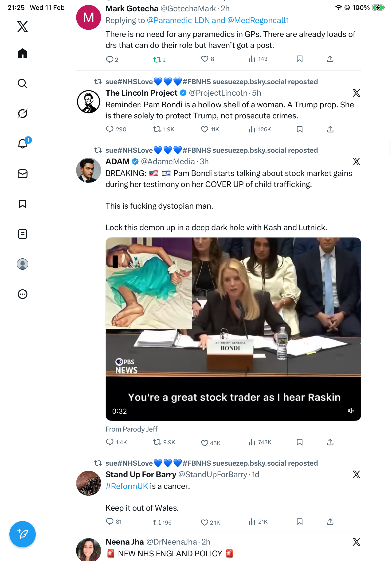Screen dimensions: 392x561
Task: Share the Lincoln Project post
Action: tap(330, 129)
